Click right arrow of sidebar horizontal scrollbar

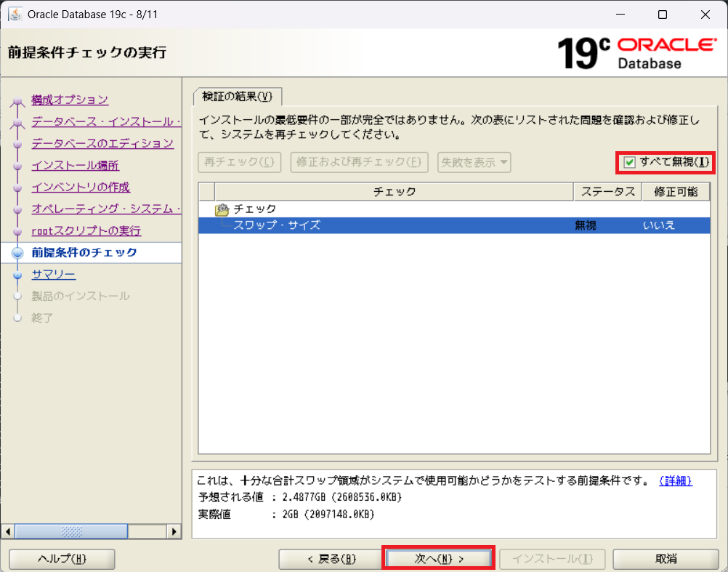tap(174, 531)
